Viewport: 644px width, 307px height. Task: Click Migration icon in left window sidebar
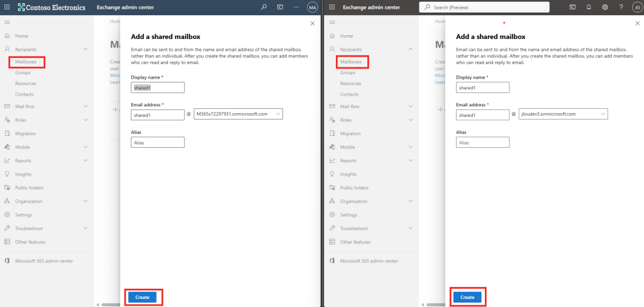[7, 133]
